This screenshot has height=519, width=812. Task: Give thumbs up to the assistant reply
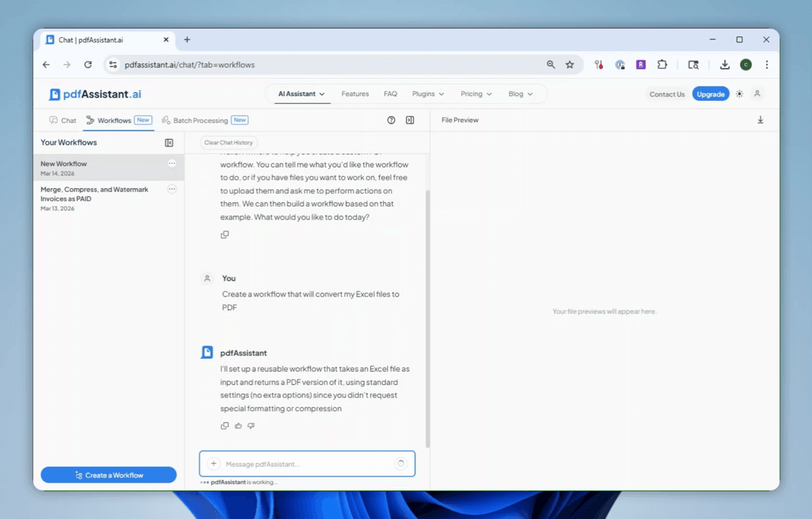[x=238, y=426]
